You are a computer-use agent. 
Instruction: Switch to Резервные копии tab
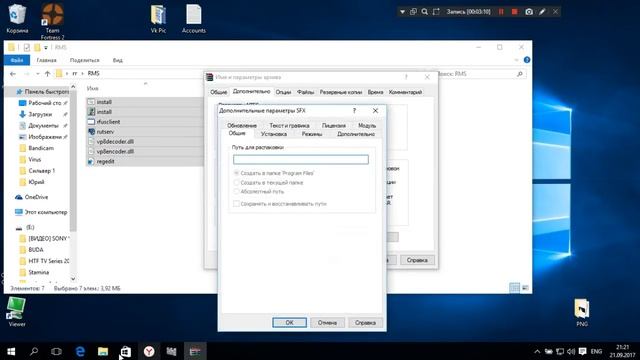341,92
